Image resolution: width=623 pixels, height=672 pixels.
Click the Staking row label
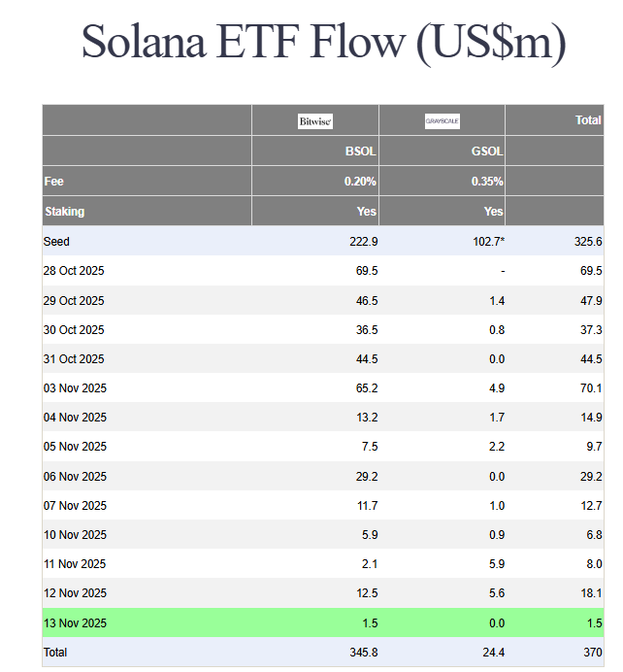tap(64, 211)
